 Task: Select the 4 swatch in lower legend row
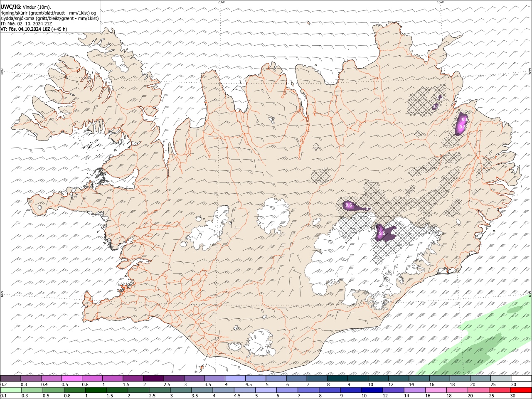tap(223, 390)
